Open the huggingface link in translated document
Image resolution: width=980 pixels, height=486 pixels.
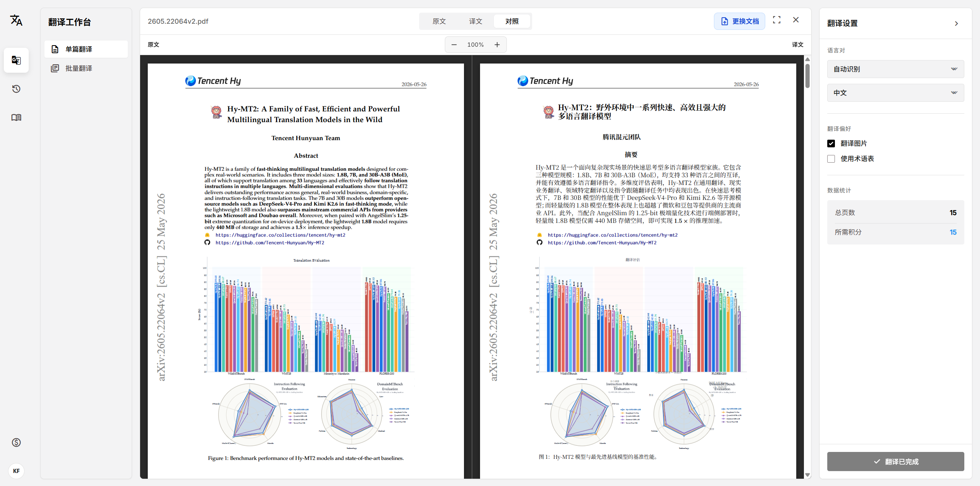coord(612,235)
